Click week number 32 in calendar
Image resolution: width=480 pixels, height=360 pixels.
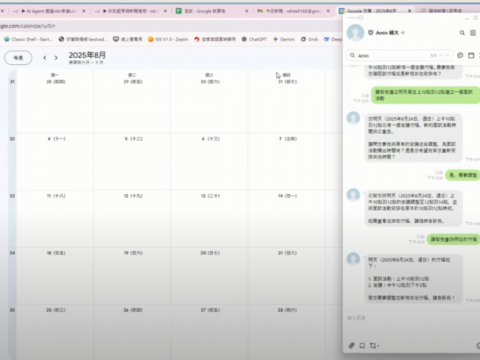tap(12, 139)
